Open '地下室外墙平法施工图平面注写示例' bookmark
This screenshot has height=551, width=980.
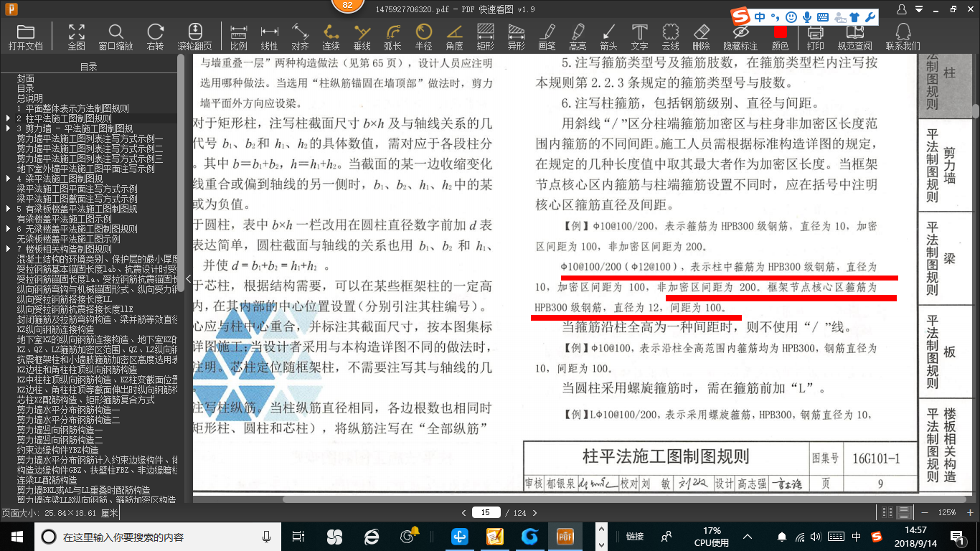pyautogui.click(x=86, y=169)
